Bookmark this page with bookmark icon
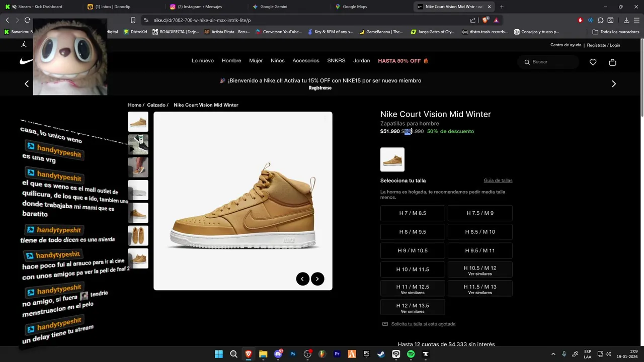The width and height of the screenshot is (644, 362). point(133,20)
